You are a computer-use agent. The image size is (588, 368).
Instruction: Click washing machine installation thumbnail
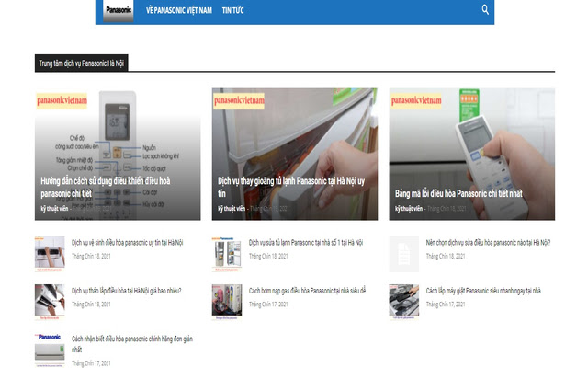[404, 302]
